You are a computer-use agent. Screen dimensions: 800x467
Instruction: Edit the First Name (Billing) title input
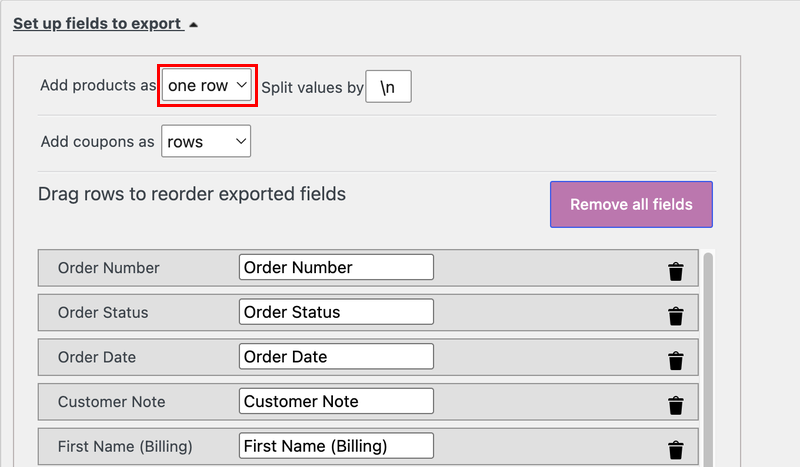click(336, 446)
